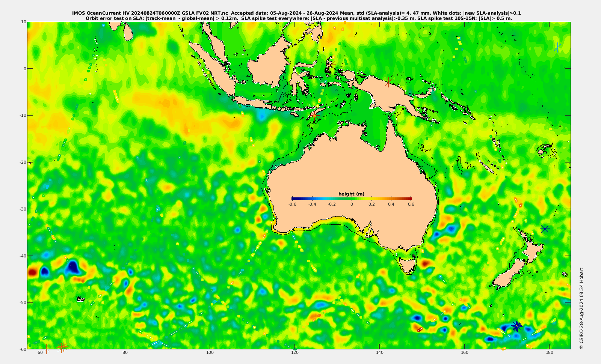
Task: Click the dark red eddy east of Tasmania
Action: 426,263
